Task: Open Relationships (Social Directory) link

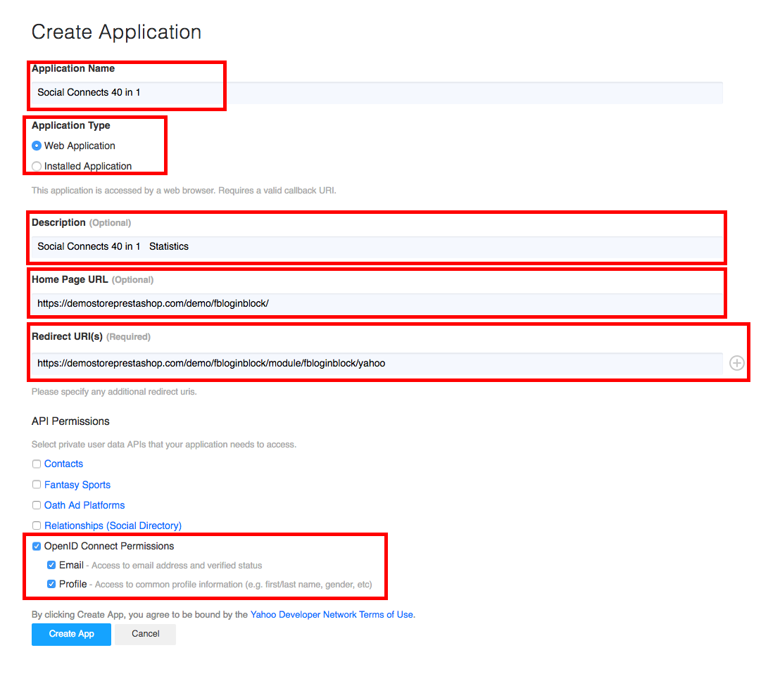Action: [x=113, y=526]
